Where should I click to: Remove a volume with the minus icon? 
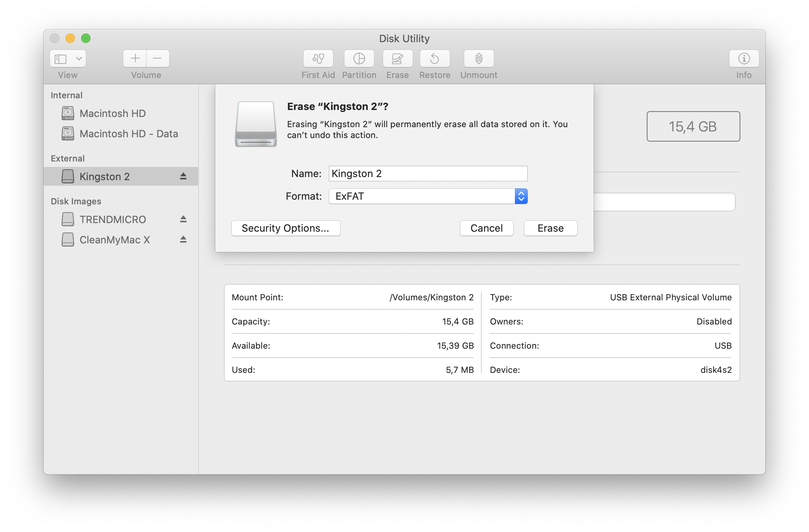pyautogui.click(x=158, y=59)
